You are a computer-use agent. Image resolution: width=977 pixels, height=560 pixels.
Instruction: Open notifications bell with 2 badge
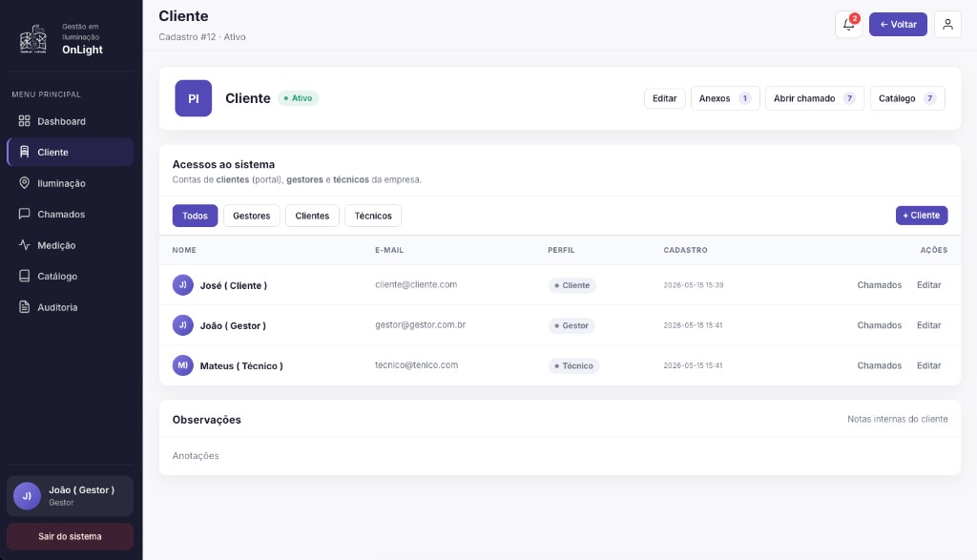(x=848, y=24)
